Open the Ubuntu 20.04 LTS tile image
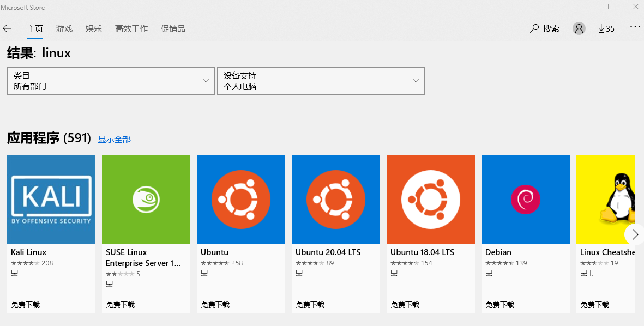644x326 pixels. click(336, 199)
